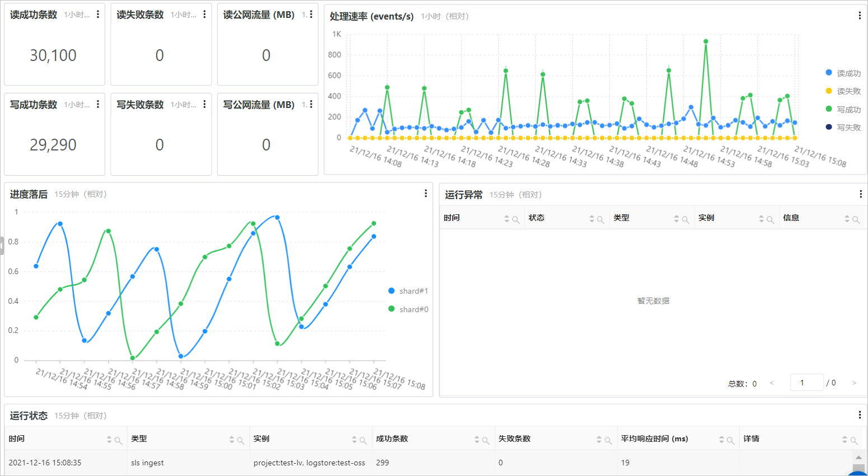Viewport: 868px width, 476px height.
Task: Search the 实例 column in 运行状态 table
Action: click(363, 440)
